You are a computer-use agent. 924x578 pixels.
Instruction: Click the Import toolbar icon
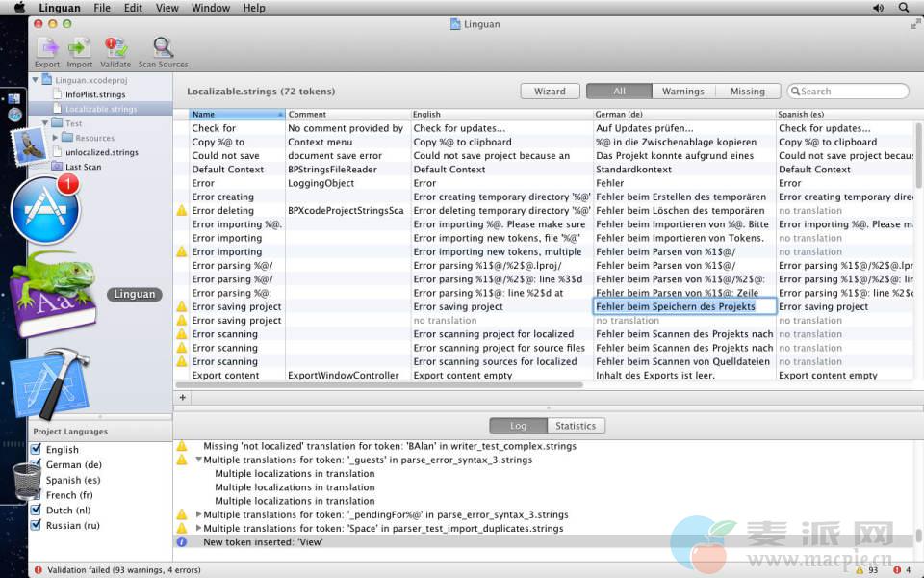point(80,48)
